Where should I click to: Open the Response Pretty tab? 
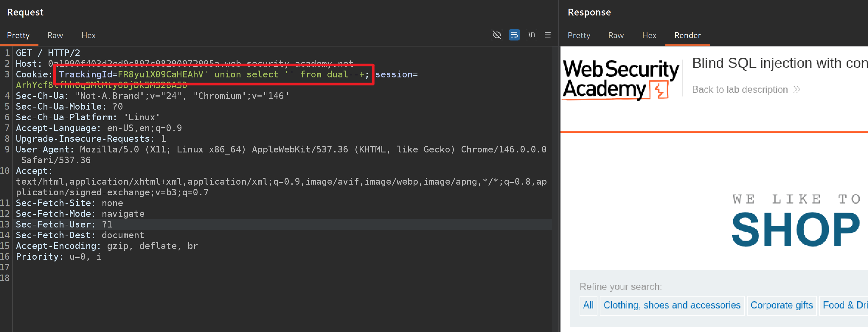click(x=579, y=35)
